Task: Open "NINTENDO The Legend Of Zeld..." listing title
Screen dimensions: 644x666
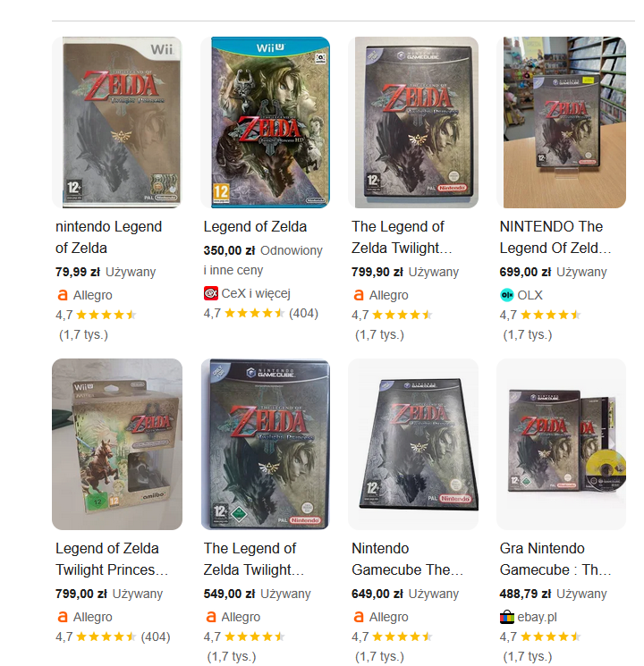Action: 555,238
